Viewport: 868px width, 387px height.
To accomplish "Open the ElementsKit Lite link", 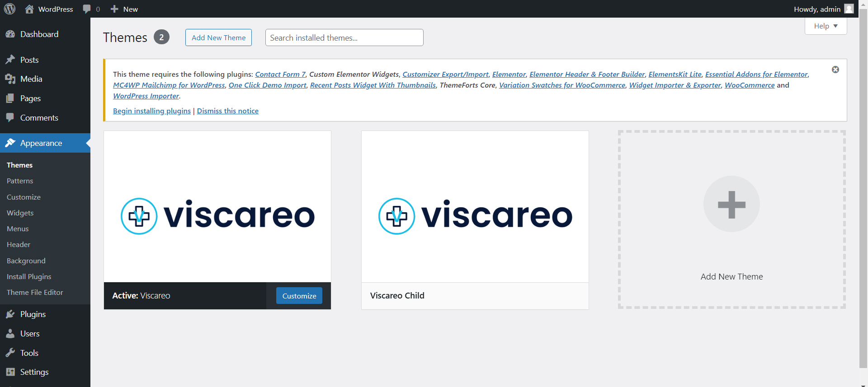I will click(x=675, y=75).
